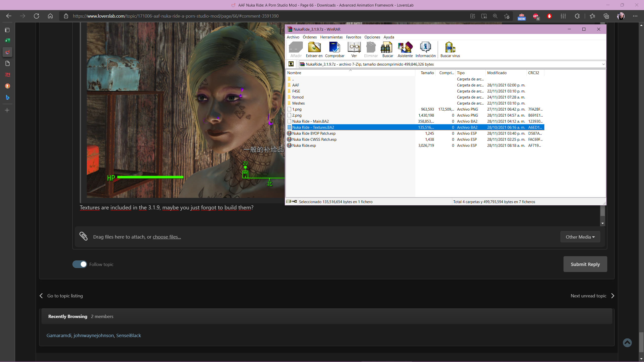Viewport: 644px width, 362px height.
Task: Click the Ver toolbar icon
Action: (x=354, y=50)
